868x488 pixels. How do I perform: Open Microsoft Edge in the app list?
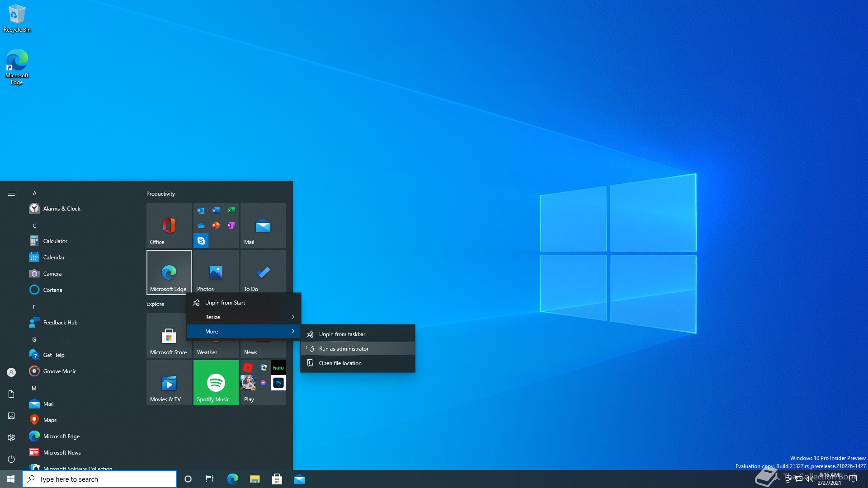81,436
